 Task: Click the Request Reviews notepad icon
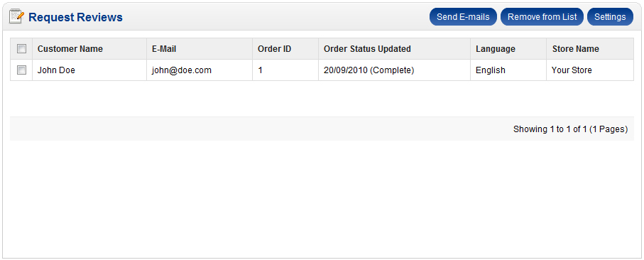pos(16,17)
